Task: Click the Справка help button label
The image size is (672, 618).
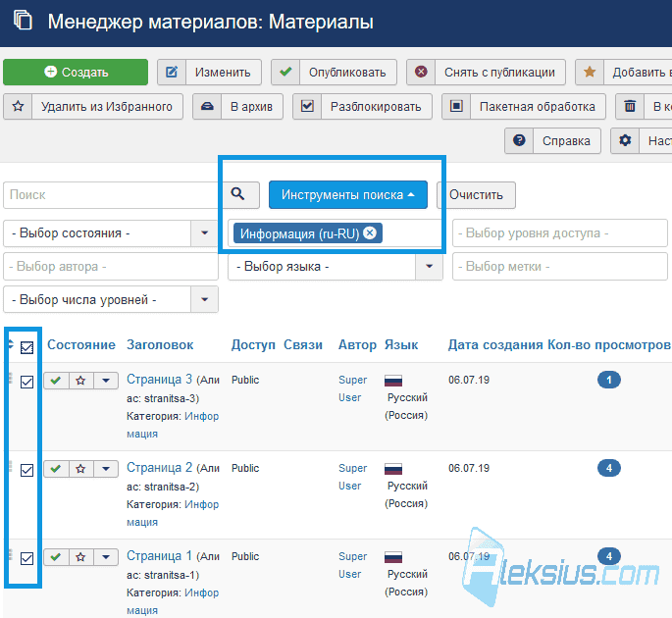Action: point(566,140)
